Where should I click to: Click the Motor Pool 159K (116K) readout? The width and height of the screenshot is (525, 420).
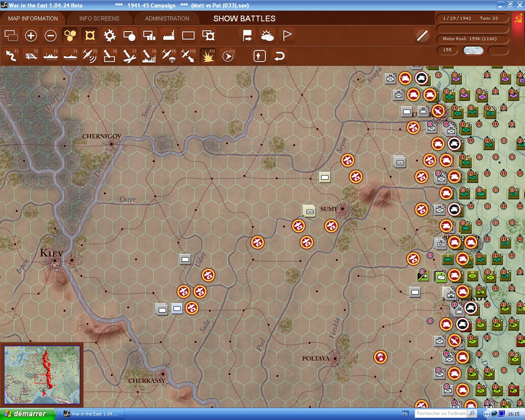[473, 39]
